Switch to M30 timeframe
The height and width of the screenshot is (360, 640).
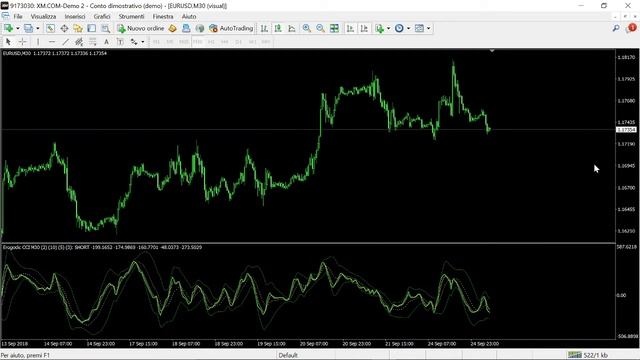pyautogui.click(x=198, y=42)
